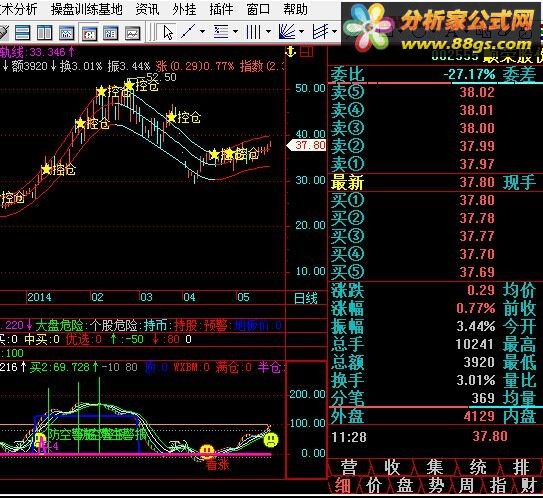This screenshot has height=498, width=543.
Task: Open the 资讯 menu
Action: [148, 9]
